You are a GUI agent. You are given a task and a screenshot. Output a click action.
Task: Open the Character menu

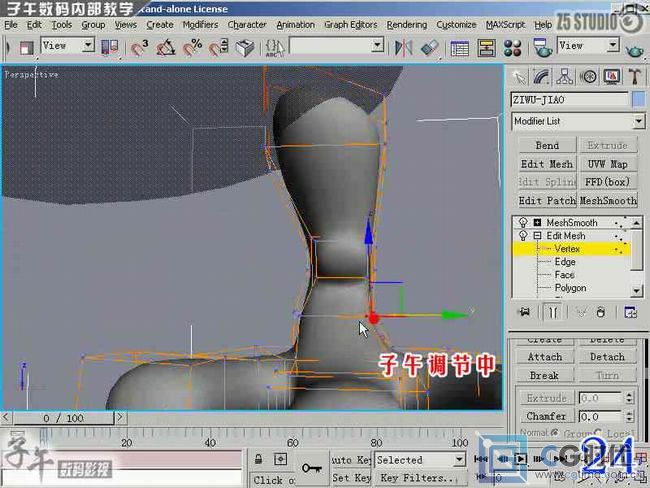coord(247,25)
